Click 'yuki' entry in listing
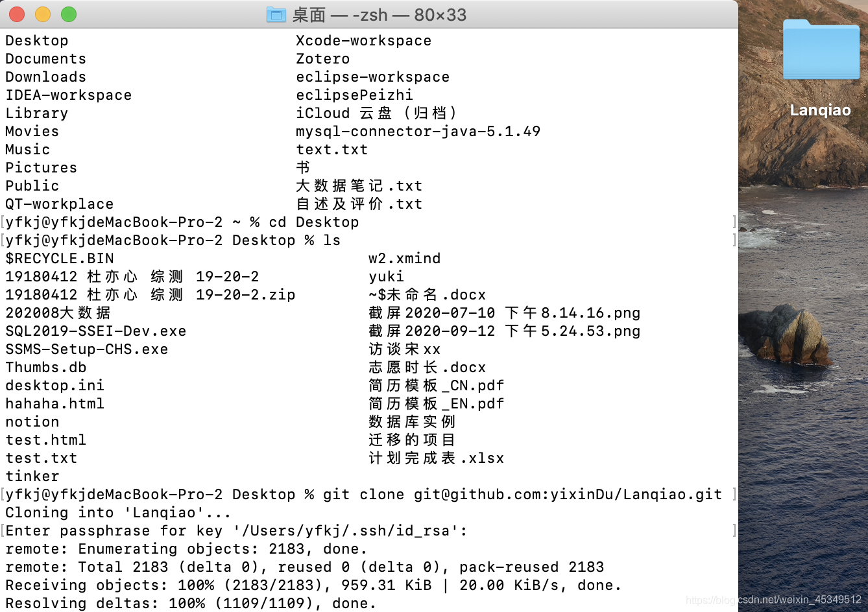The width and height of the screenshot is (868, 612). point(386,276)
